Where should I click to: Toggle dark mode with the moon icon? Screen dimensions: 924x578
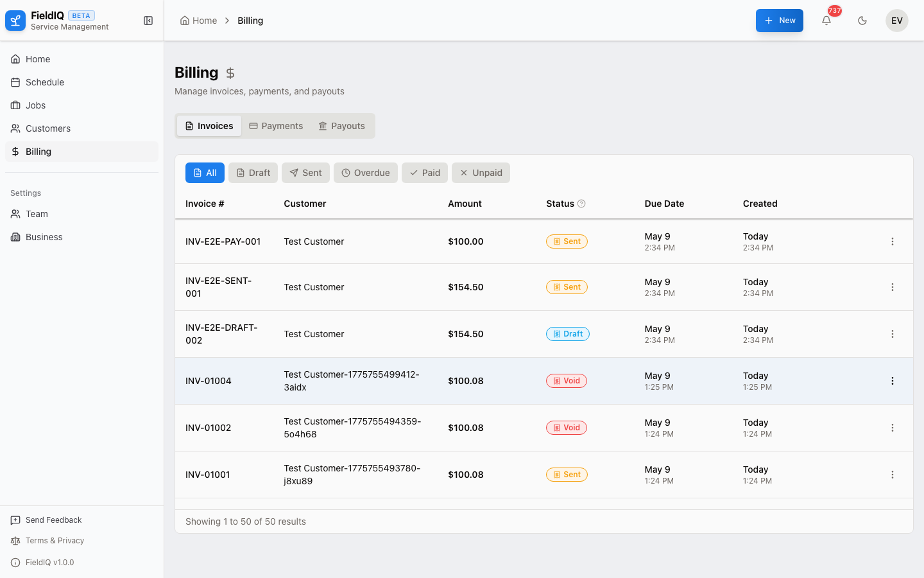pyautogui.click(x=862, y=20)
